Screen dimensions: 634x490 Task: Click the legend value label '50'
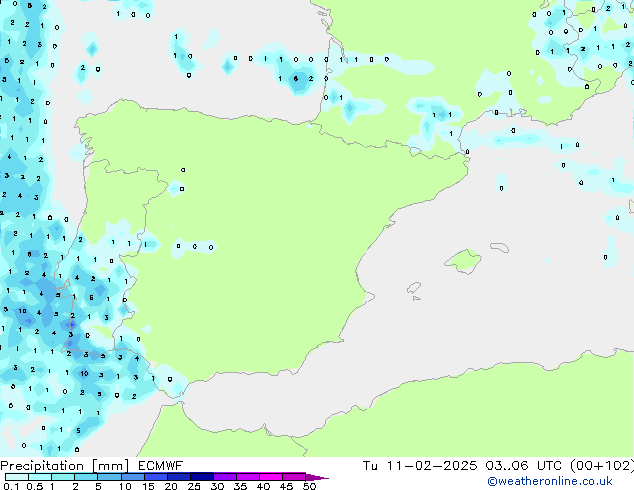click(x=309, y=486)
